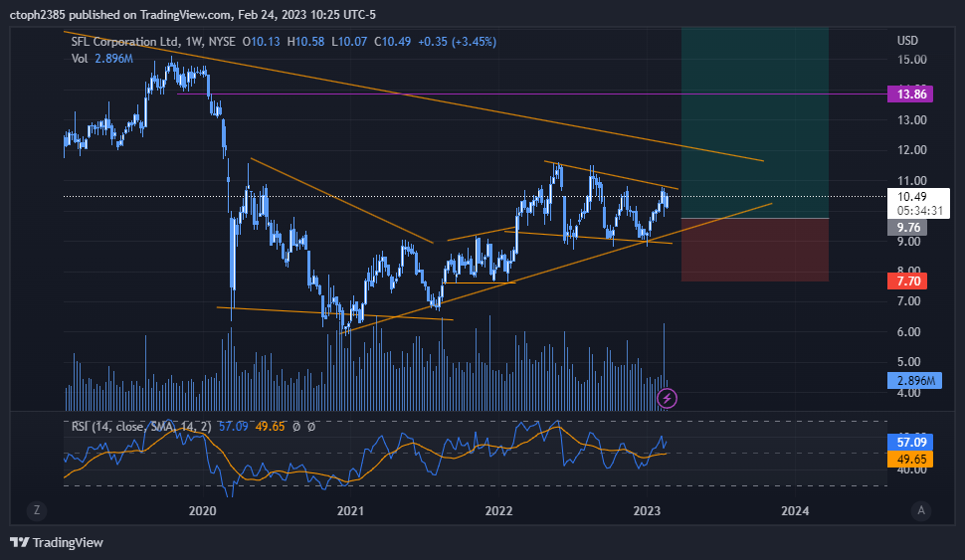Click the 2020 time axis label
965x560 pixels.
[203, 511]
